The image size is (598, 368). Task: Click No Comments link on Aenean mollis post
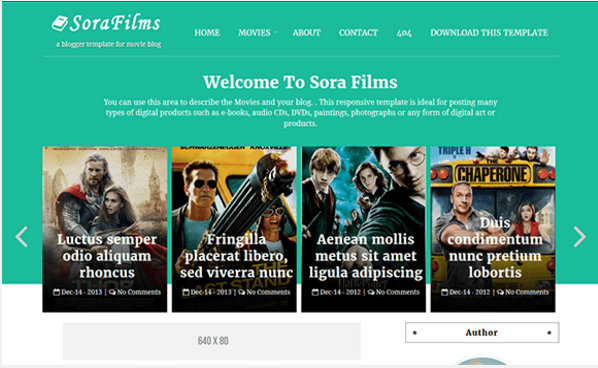pos(397,292)
